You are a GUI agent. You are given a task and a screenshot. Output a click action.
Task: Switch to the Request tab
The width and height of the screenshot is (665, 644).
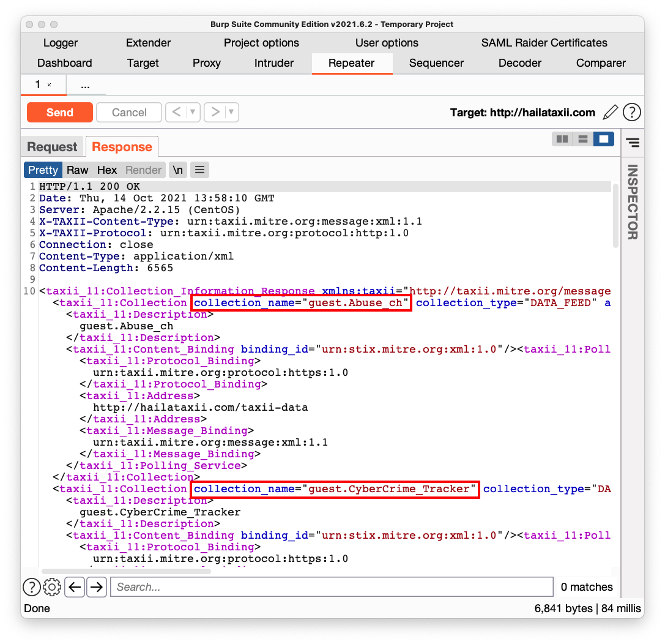52,147
